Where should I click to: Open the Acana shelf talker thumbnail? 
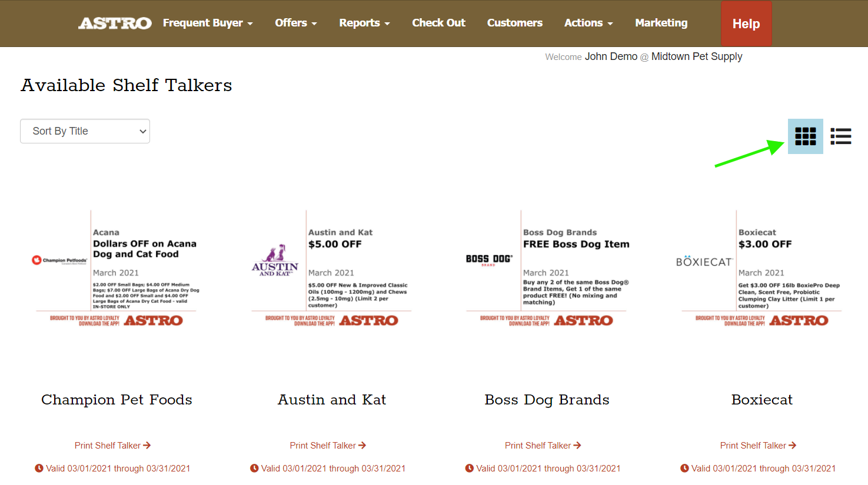117,269
